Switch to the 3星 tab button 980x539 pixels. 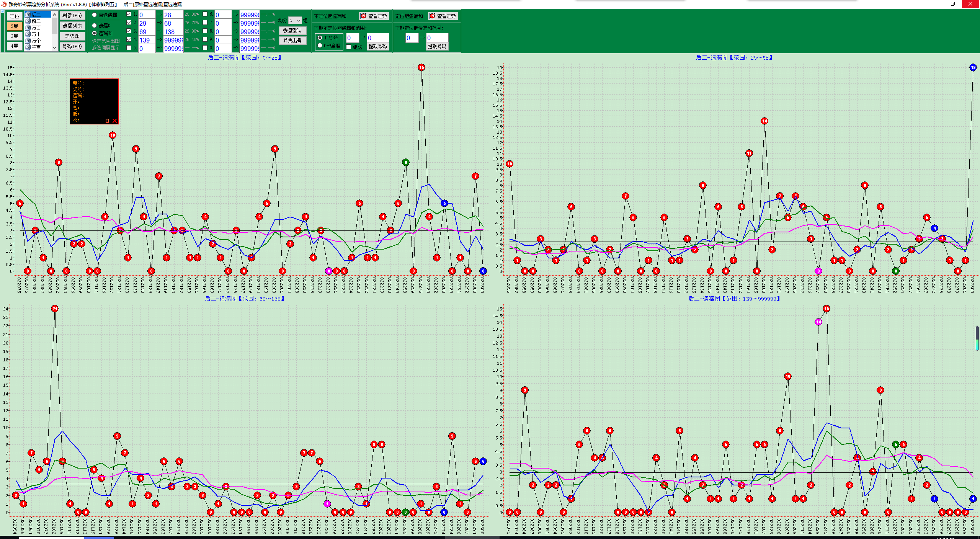(x=15, y=36)
